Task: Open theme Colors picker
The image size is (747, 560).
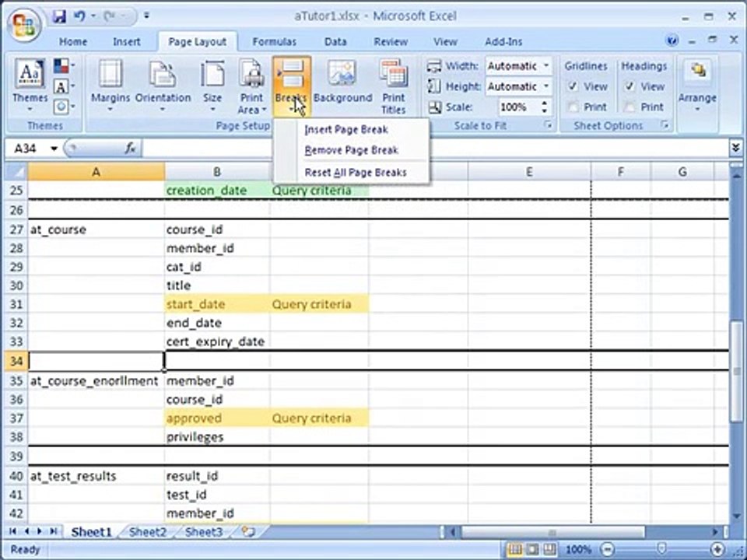Action: [x=64, y=65]
